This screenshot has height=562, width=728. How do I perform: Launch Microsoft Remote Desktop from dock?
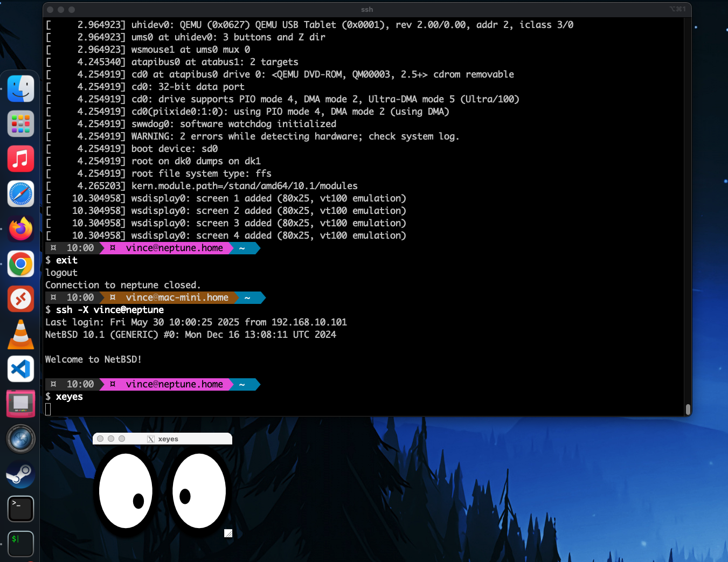(x=20, y=299)
